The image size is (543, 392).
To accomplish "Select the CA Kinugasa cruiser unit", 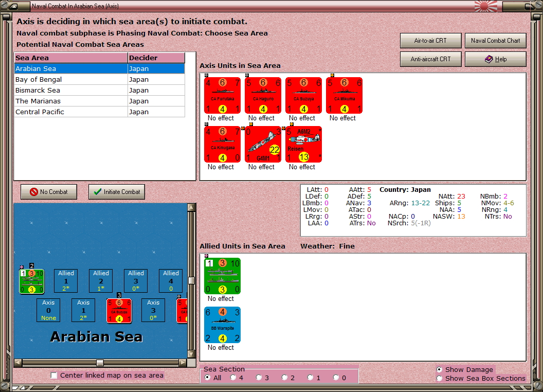I will coord(222,144).
